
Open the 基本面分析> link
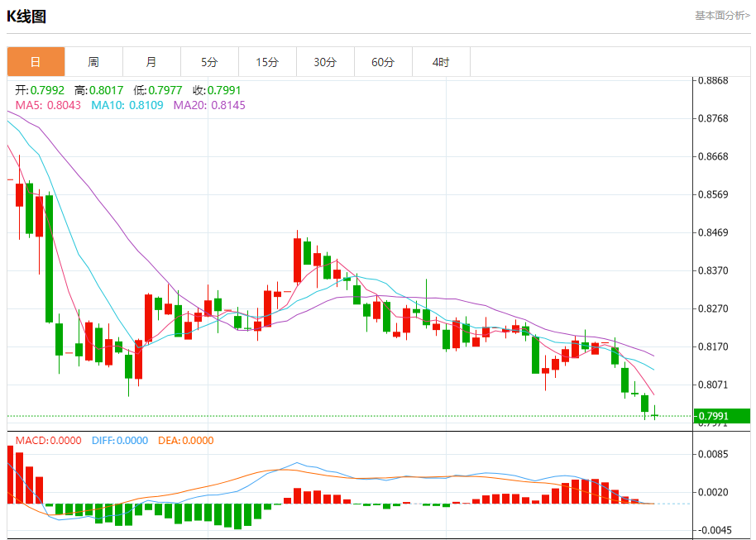722,16
